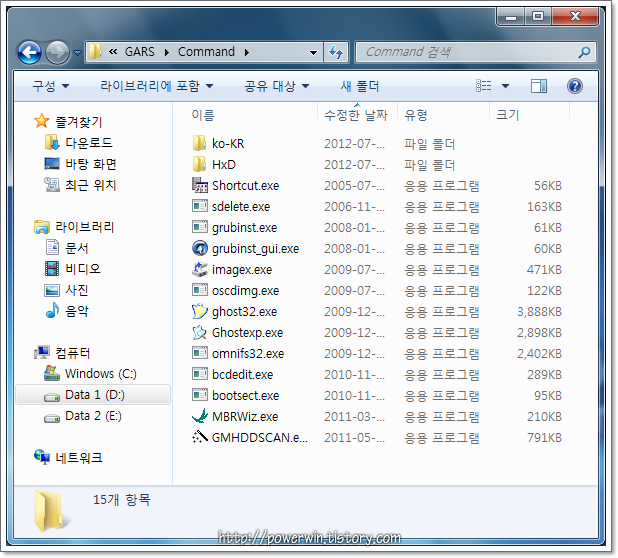
Task: Open Help with the question mark
Action: click(575, 86)
